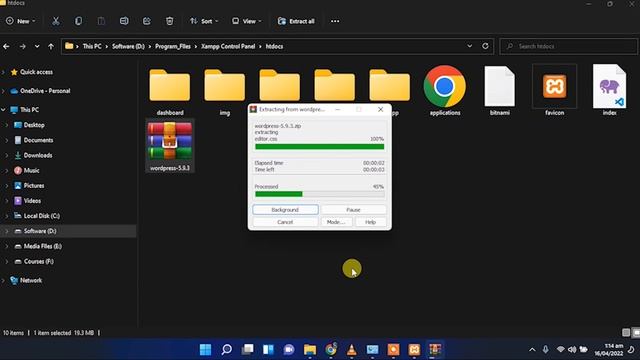This screenshot has height=360, width=640.
Task: Open WinRAR icon on taskbar
Action: [x=435, y=349]
